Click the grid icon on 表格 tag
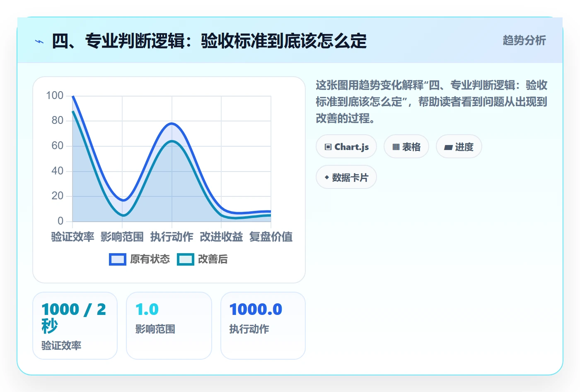 click(x=396, y=147)
